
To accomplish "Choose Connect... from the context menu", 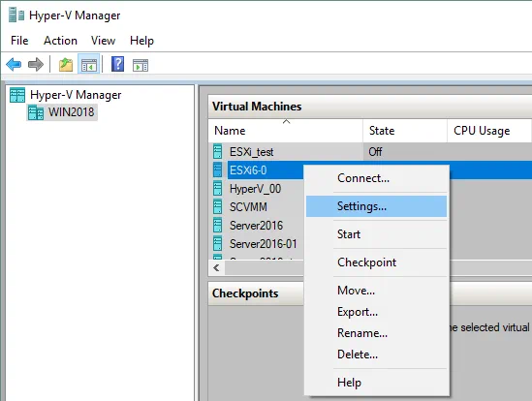I will (x=376, y=178).
